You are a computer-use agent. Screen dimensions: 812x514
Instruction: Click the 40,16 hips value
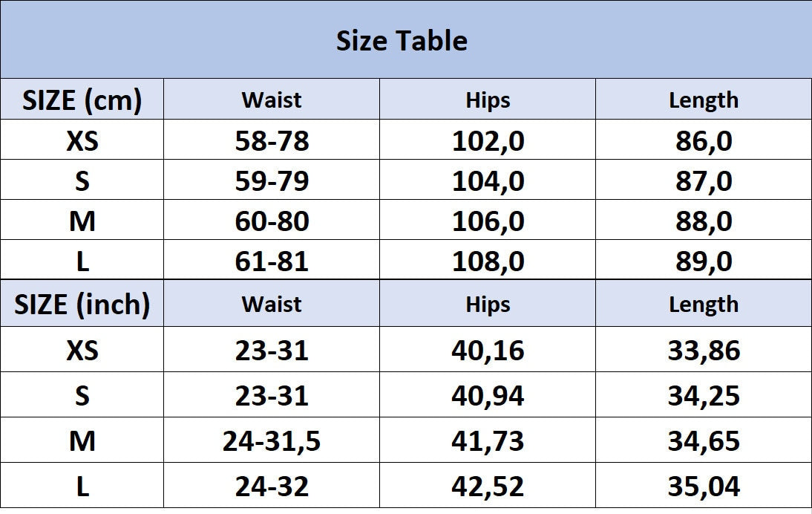tap(488, 350)
